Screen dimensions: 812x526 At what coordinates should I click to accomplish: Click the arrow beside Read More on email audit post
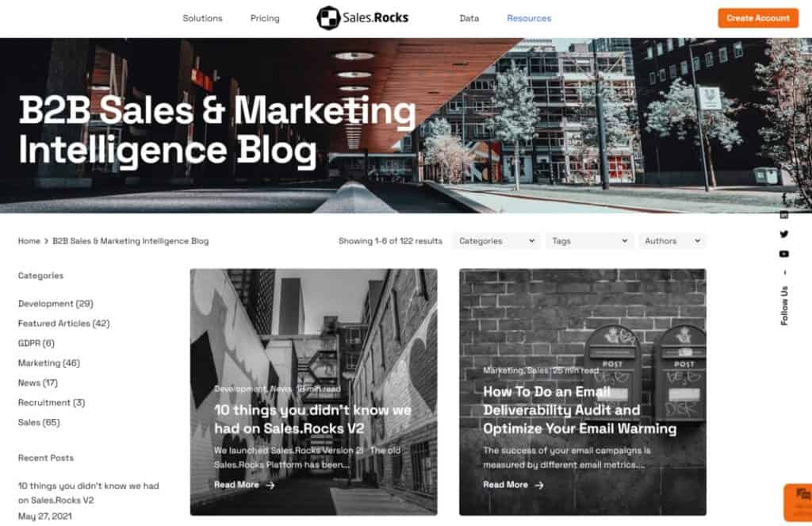click(x=539, y=486)
